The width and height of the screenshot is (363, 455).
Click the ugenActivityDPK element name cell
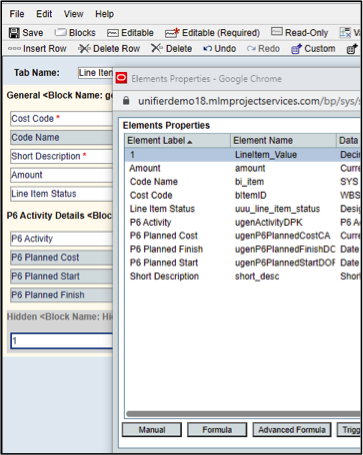269,222
